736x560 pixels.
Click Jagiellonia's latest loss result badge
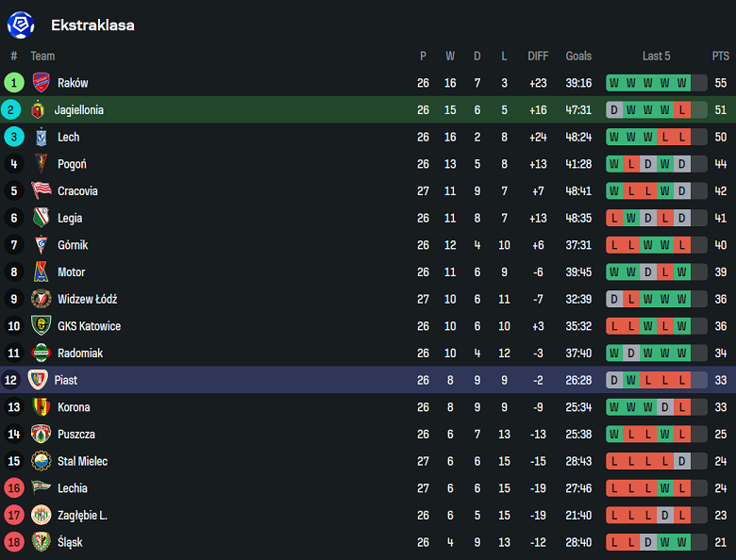[681, 110]
